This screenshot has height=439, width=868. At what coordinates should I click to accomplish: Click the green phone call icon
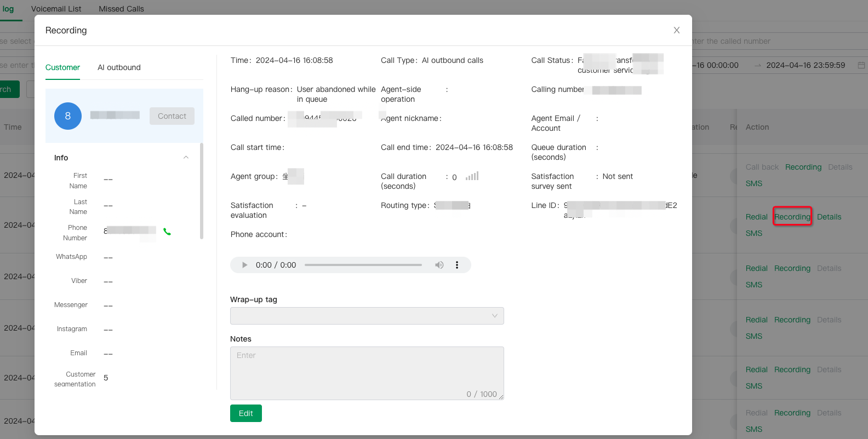point(167,232)
